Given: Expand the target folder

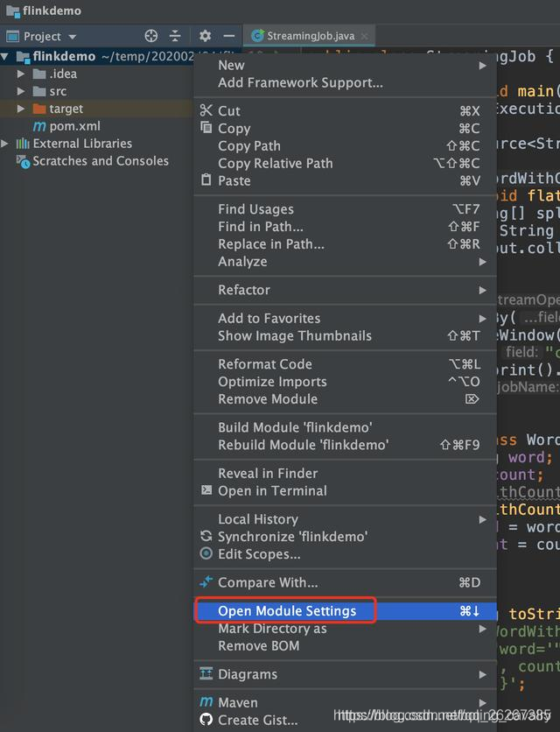Looking at the screenshot, I should [x=20, y=109].
